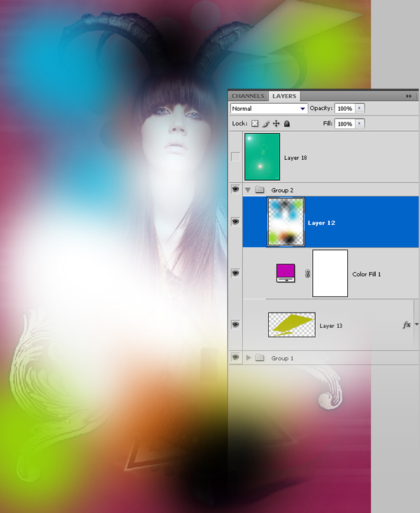Click the Opacity value field
This screenshot has height=513, width=420.
coord(345,109)
